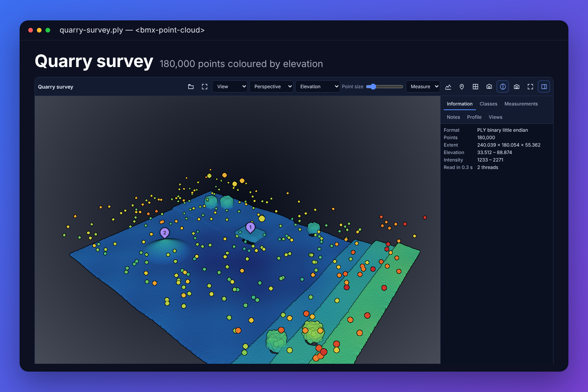The image size is (588, 392).
Task: Click the Elevation range '33.512 – 88.874'
Action: point(495,152)
